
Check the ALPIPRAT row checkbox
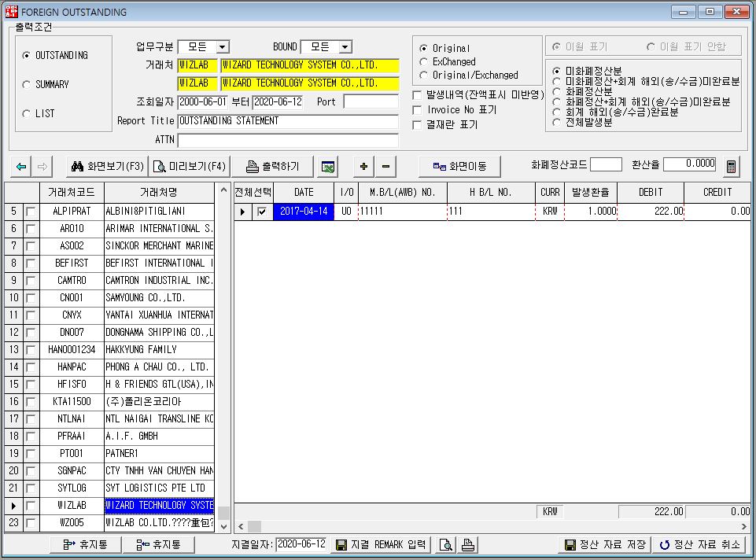click(x=31, y=211)
